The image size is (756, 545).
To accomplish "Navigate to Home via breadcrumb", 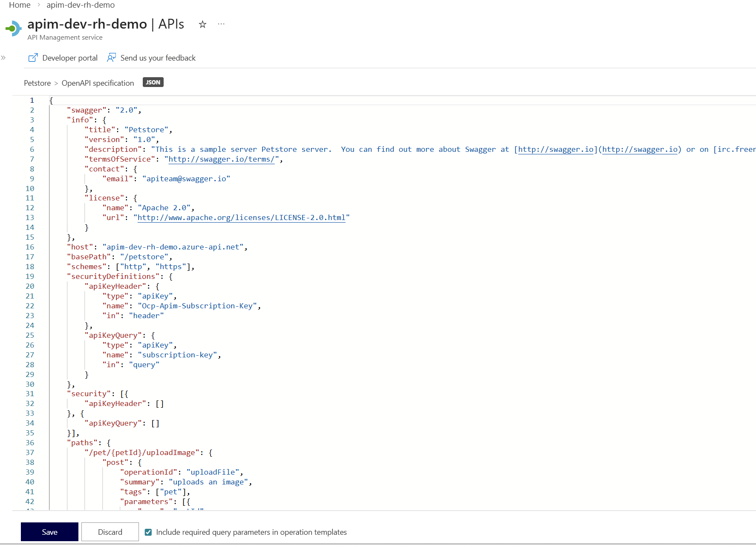I will tap(20, 5).
